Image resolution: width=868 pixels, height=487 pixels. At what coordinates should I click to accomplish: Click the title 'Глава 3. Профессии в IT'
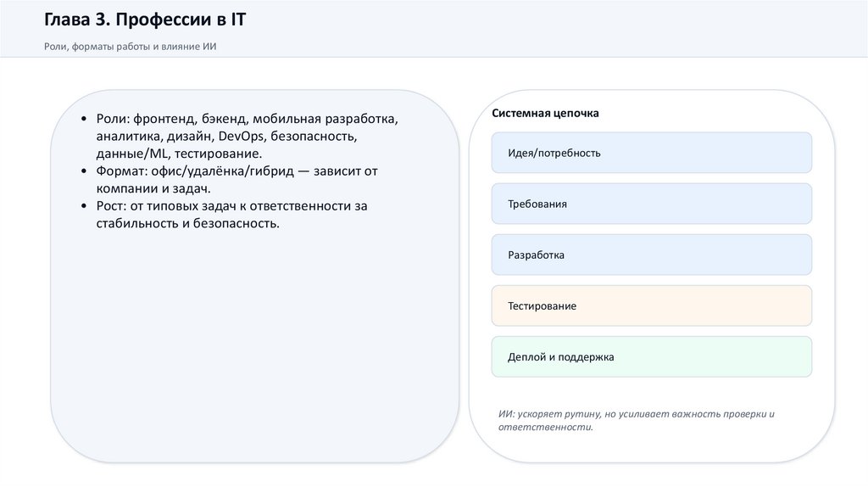pyautogui.click(x=145, y=20)
